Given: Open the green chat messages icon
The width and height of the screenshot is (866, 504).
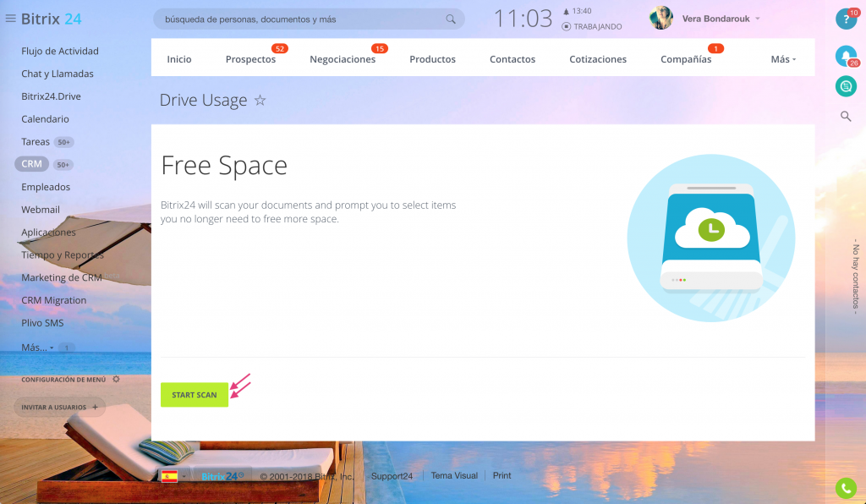Looking at the screenshot, I should [x=846, y=86].
